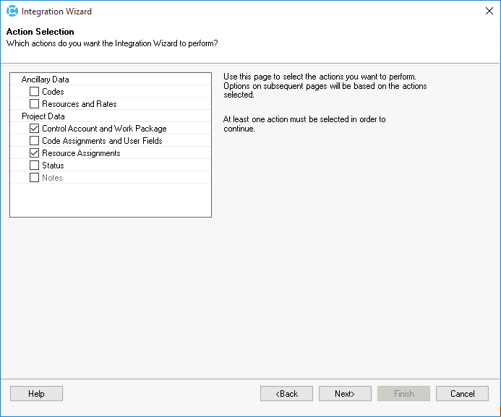Image resolution: width=501 pixels, height=417 pixels.
Task: Click empty area of the actions list
Action: pos(110,200)
